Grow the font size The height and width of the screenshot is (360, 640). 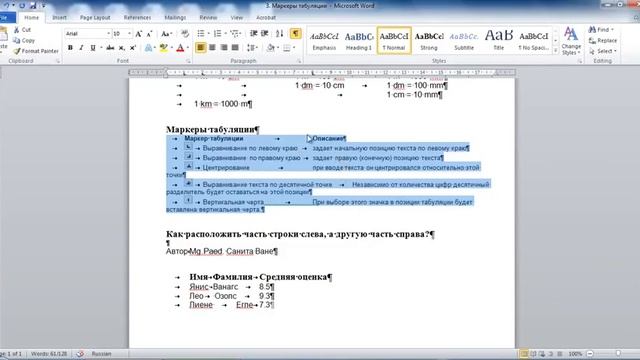tap(139, 34)
